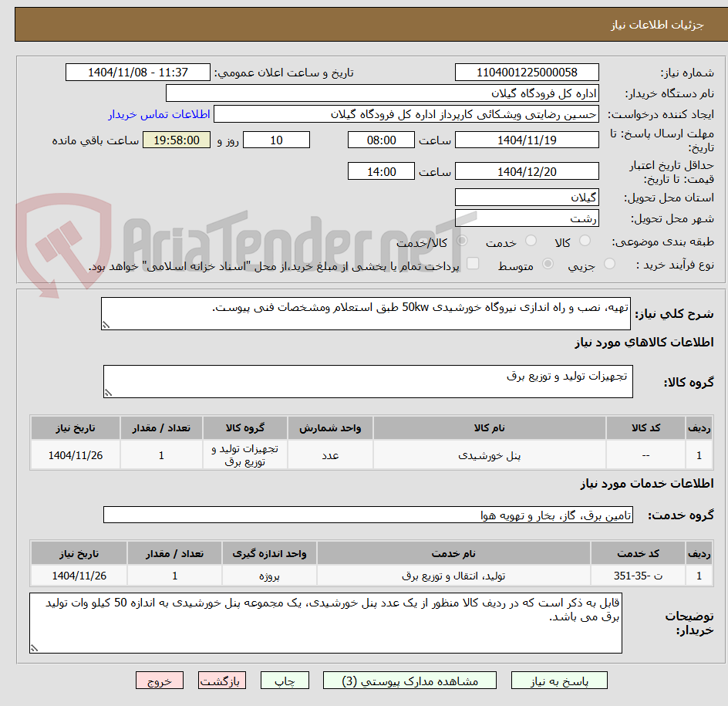Click the city field رشت
This screenshot has height=706, width=728.
click(527, 218)
